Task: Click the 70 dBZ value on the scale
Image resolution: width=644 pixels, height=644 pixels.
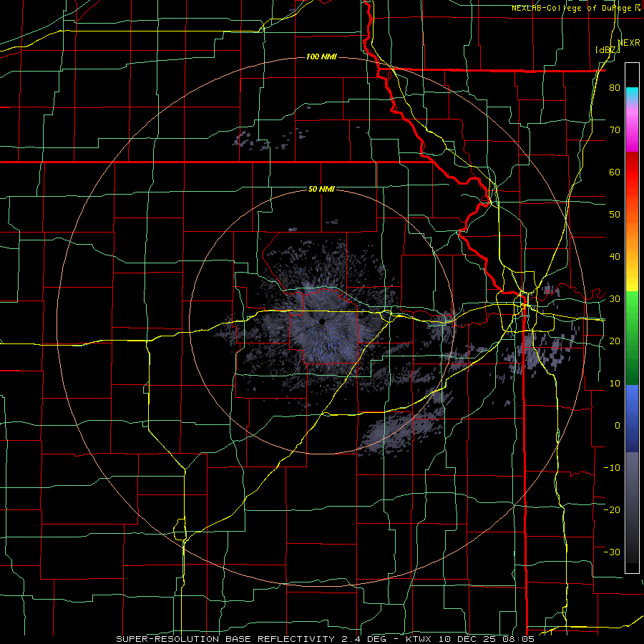Action: [615, 130]
